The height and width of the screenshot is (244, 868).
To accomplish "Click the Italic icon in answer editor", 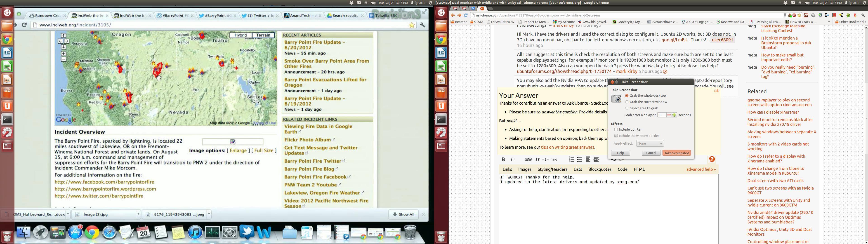I will pyautogui.click(x=512, y=160).
